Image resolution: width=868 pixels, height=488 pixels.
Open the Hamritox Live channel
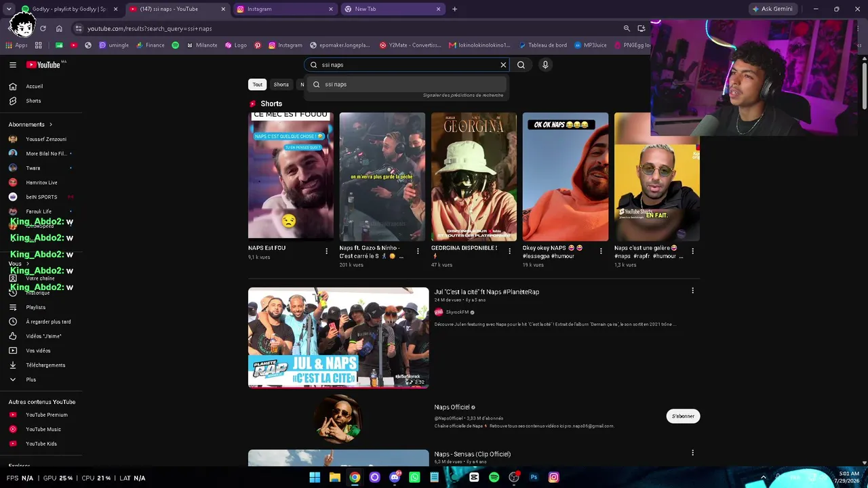(41, 182)
